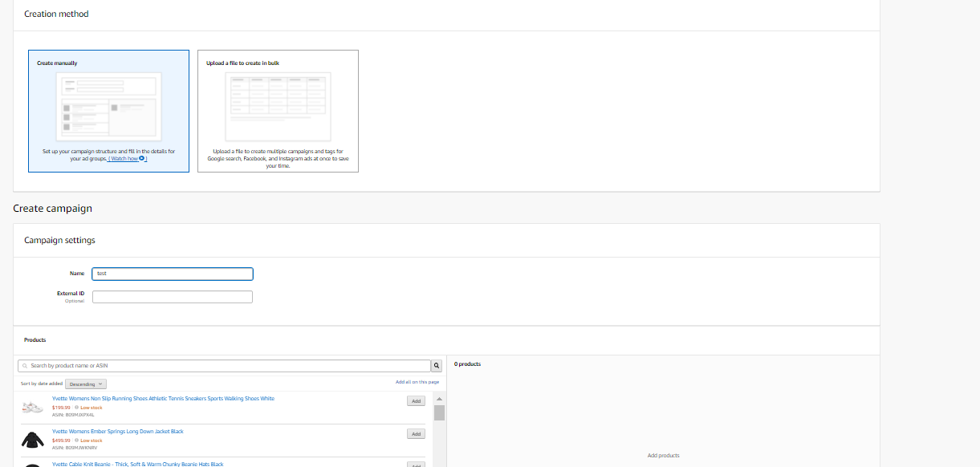This screenshot has width=980, height=467.
Task: Select the Create manually card
Action: [x=108, y=111]
